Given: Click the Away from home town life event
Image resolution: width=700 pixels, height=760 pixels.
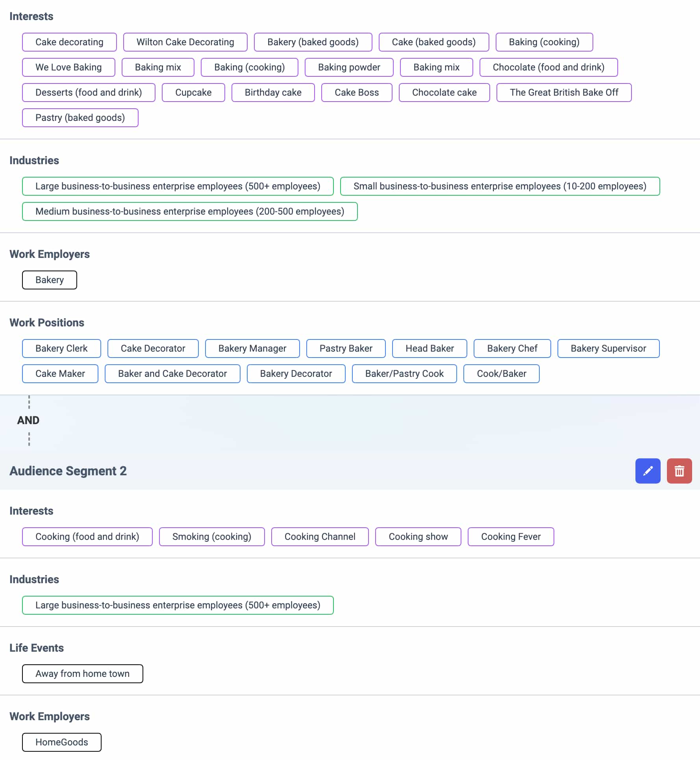Looking at the screenshot, I should (82, 674).
